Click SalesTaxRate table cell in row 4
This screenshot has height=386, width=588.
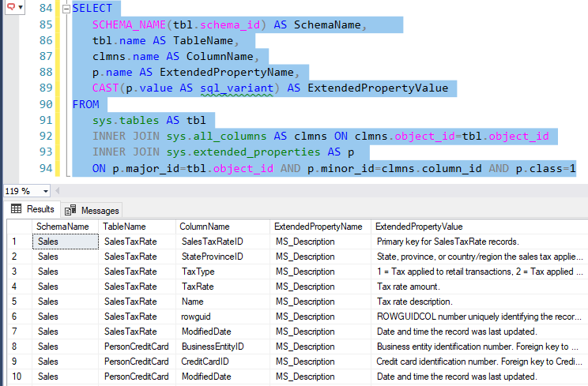click(x=137, y=287)
